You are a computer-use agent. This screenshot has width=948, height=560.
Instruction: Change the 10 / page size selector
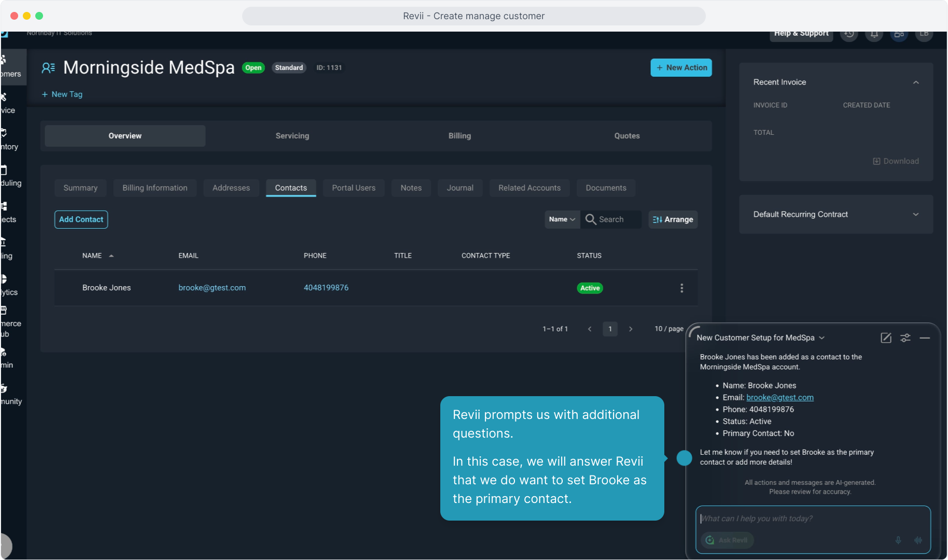[x=668, y=329]
